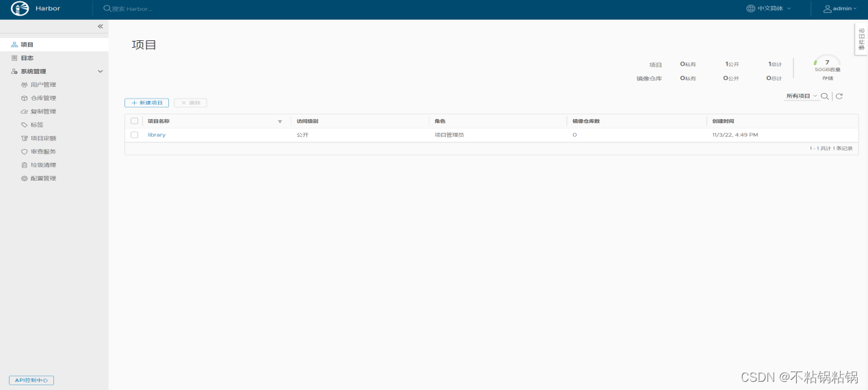Tick the select-all checkbox in table header

[134, 121]
